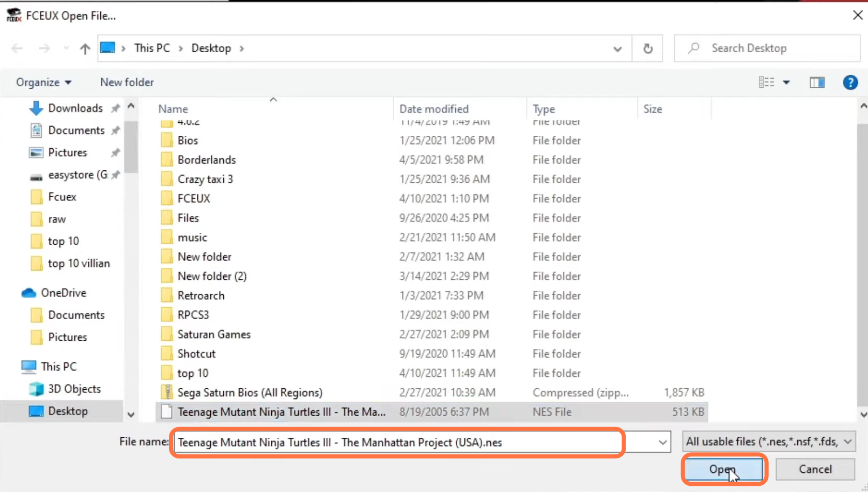
Task: Click the 1,857 KB size cell
Action: coord(684,392)
